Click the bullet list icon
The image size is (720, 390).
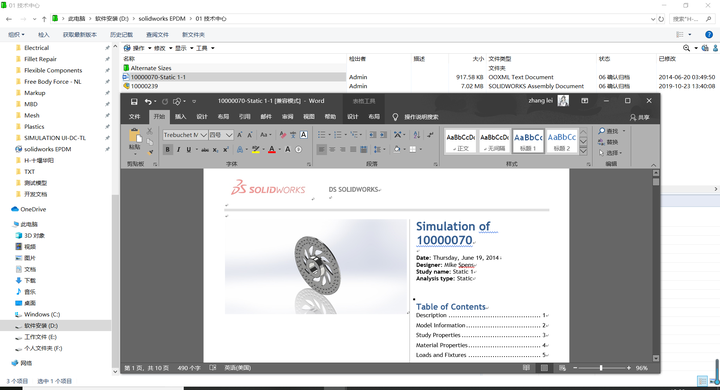pos(321,135)
